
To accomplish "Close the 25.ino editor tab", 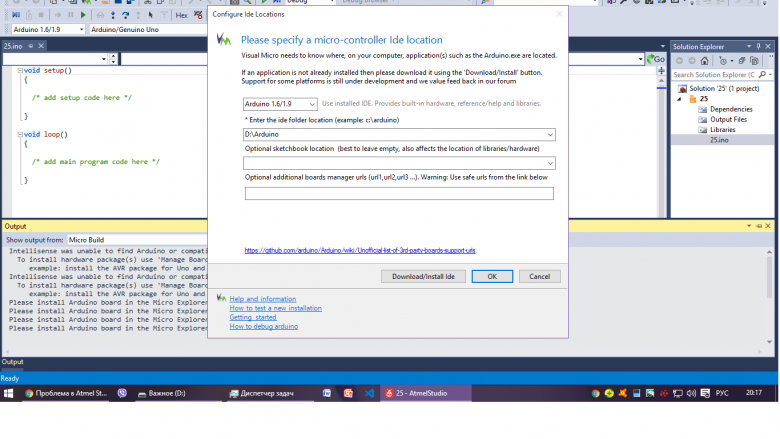I will tap(41, 46).
